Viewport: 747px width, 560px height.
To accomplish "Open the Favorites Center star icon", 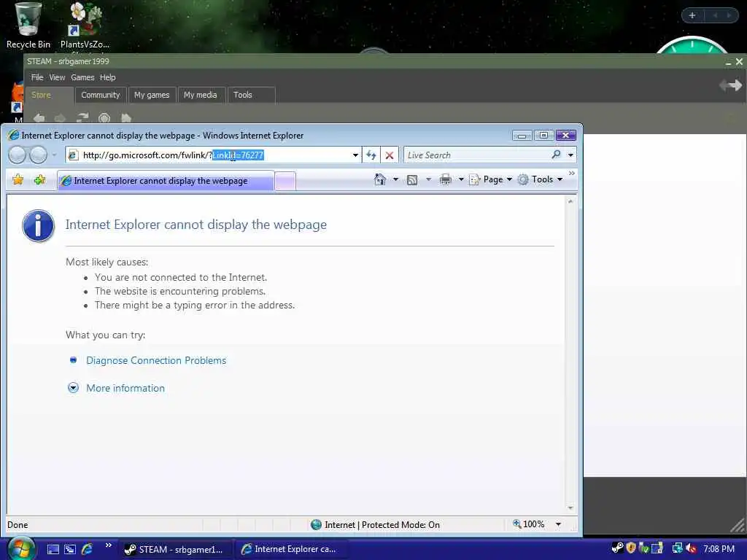I will click(18, 179).
